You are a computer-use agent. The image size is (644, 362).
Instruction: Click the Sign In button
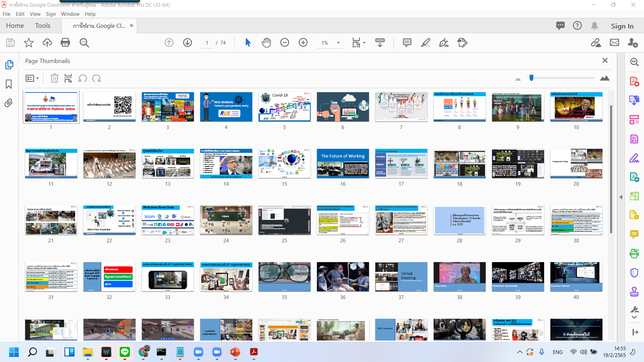622,26
